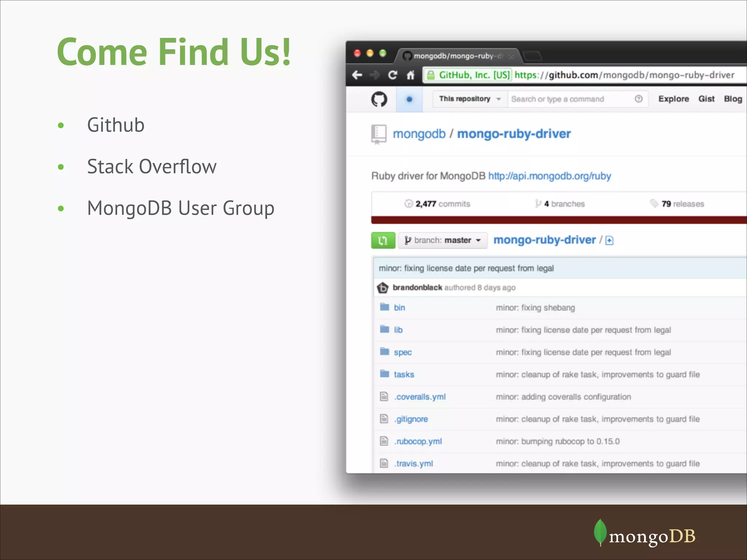Click the search help question icon

coord(638,99)
